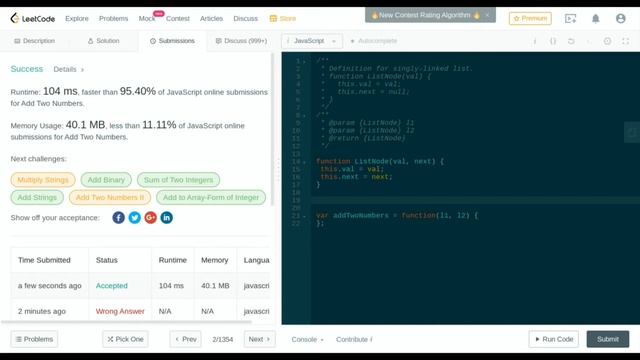This screenshot has height=360, width=640.
Task: Click the code format braces icon
Action: [x=553, y=41]
